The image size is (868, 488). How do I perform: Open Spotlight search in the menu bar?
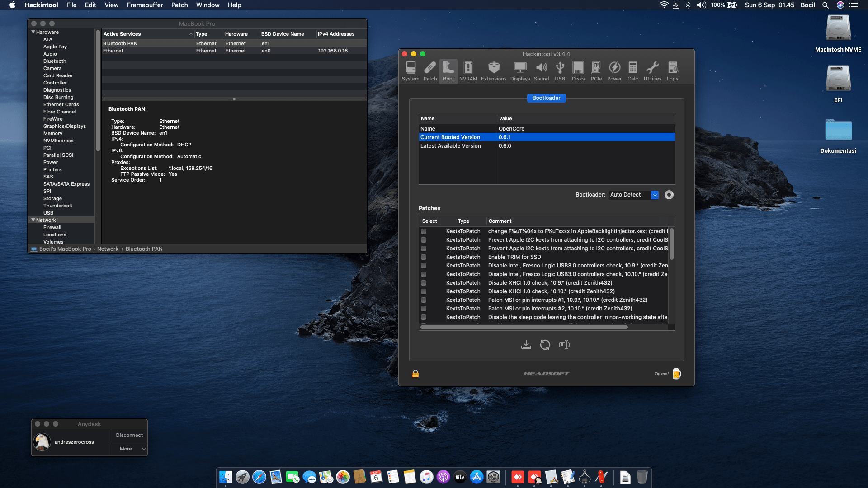(x=826, y=5)
